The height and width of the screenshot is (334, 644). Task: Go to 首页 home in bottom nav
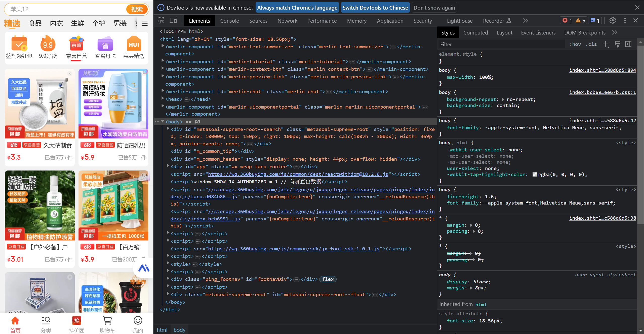15,324
